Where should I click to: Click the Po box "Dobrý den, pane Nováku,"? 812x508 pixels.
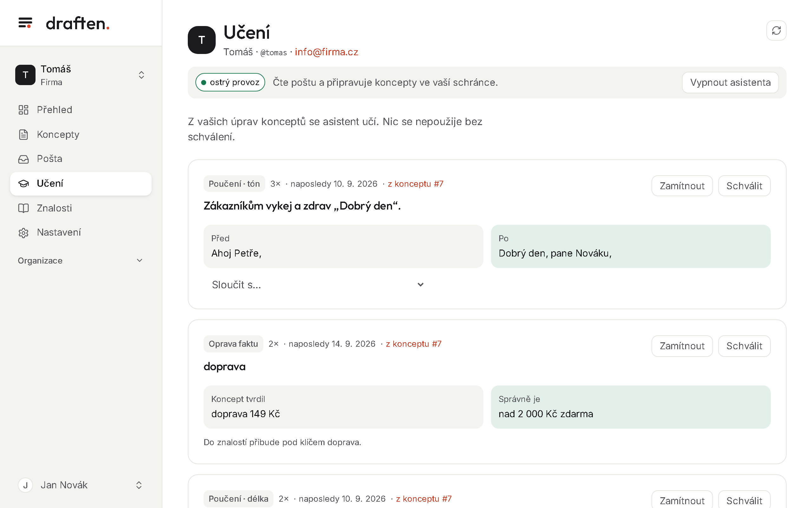click(631, 246)
